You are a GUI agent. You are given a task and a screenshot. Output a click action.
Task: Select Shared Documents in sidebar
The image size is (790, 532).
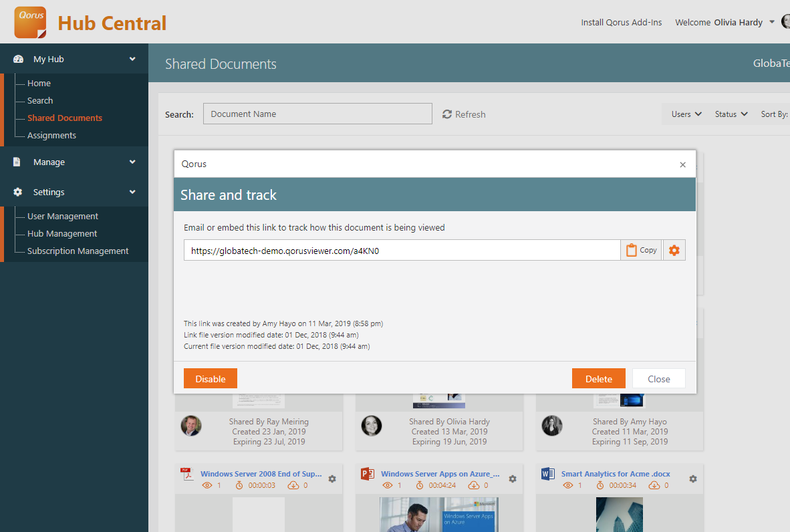[64, 118]
